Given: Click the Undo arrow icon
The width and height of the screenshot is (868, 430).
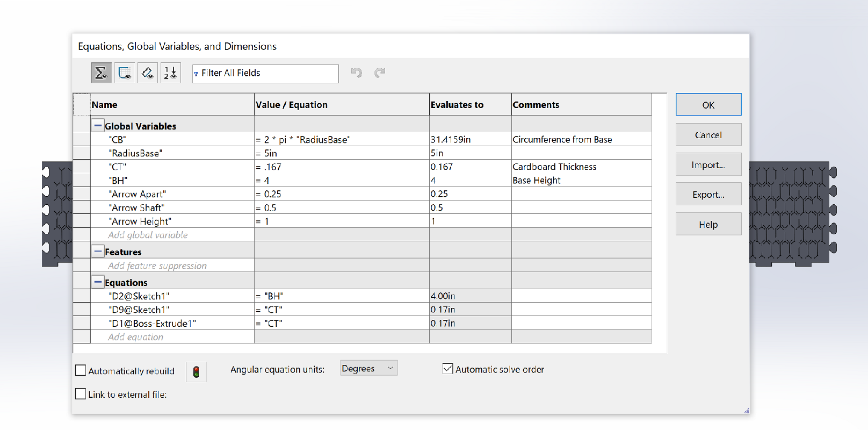Looking at the screenshot, I should (x=356, y=73).
